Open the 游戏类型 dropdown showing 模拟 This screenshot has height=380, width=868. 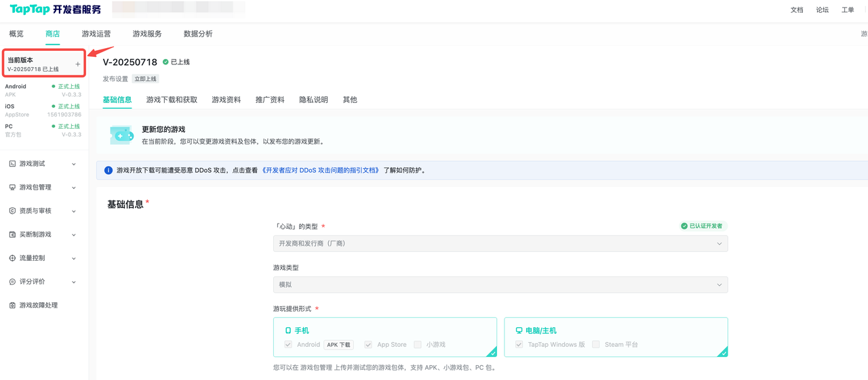(500, 285)
